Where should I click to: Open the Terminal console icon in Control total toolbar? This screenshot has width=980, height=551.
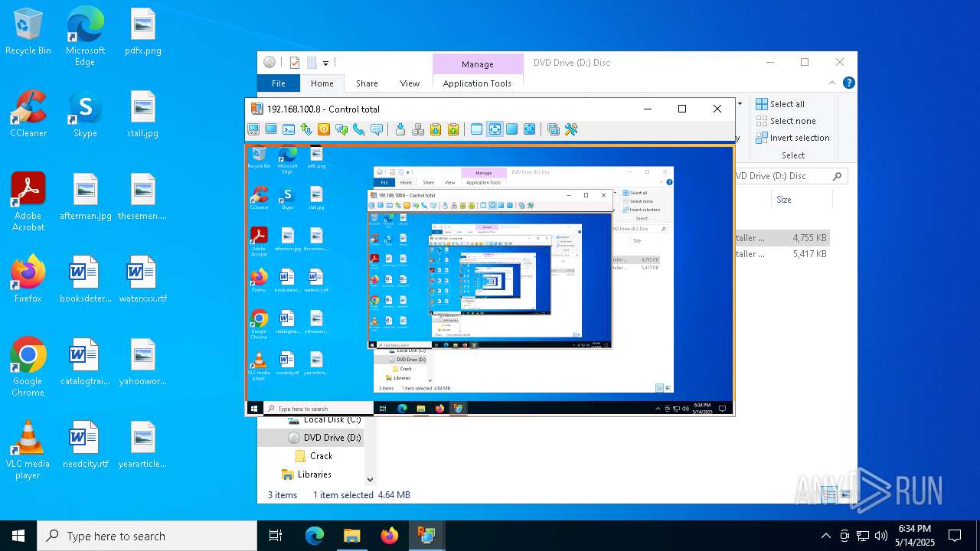pos(289,129)
